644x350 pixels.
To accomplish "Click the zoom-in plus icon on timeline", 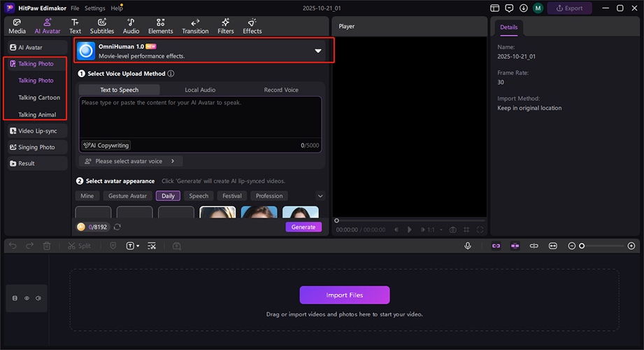I will [x=631, y=246].
